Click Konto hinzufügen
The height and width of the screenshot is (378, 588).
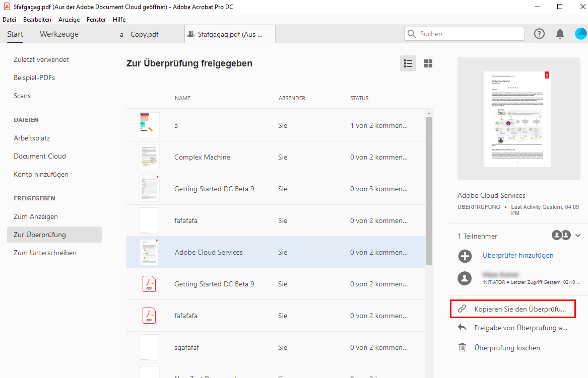click(41, 174)
